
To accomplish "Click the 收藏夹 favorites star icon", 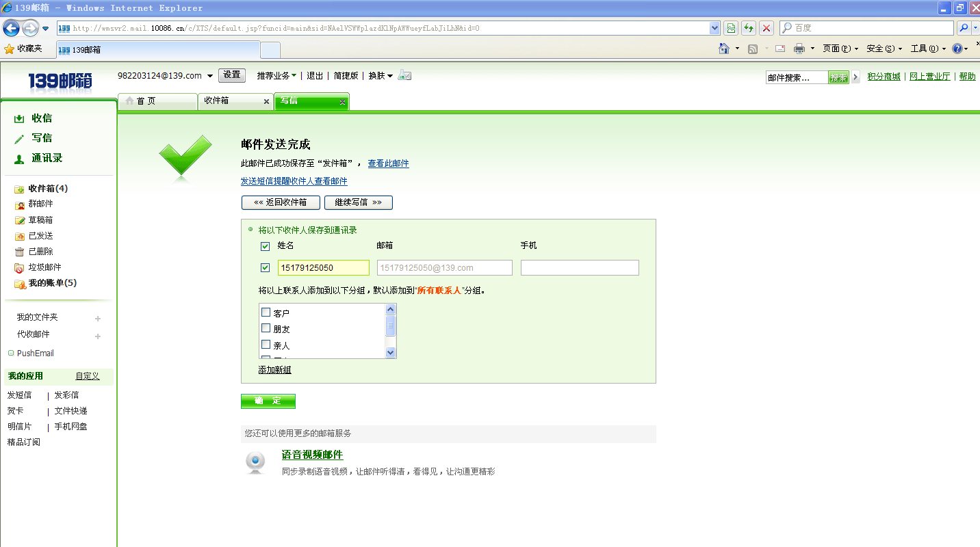I will pos(10,49).
